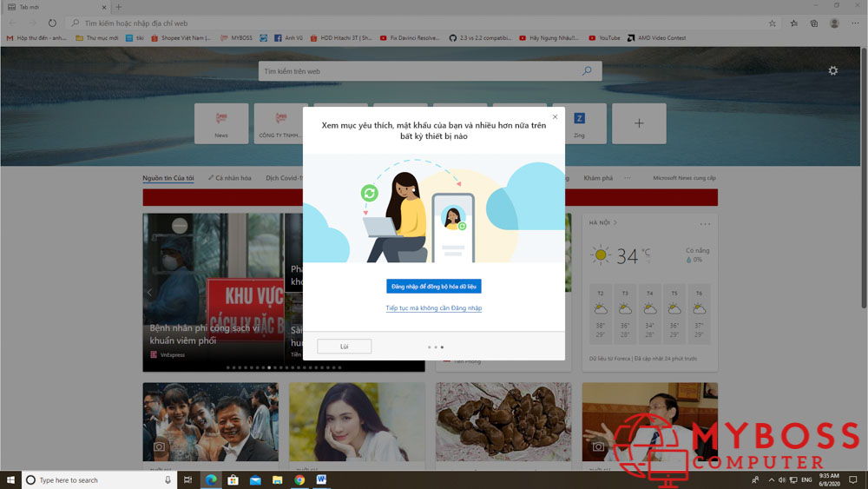868x489 pixels.
Task: Click the browser refresh icon
Action: 53,23
